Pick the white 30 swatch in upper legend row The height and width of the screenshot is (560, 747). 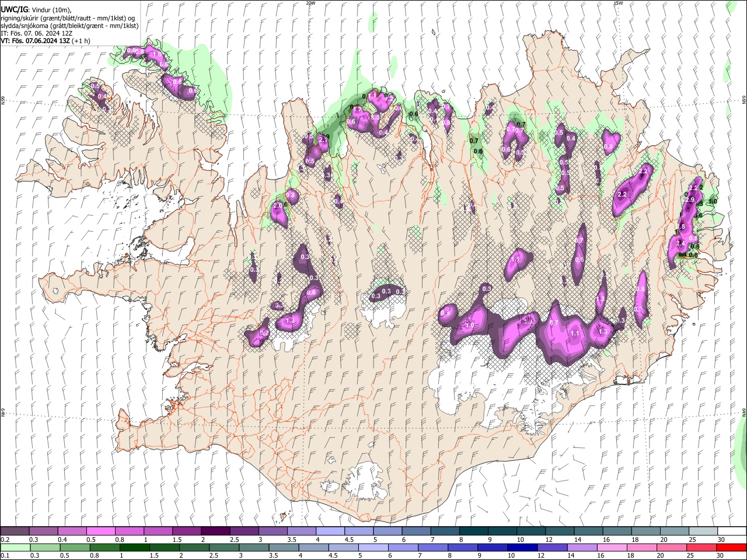point(732,531)
